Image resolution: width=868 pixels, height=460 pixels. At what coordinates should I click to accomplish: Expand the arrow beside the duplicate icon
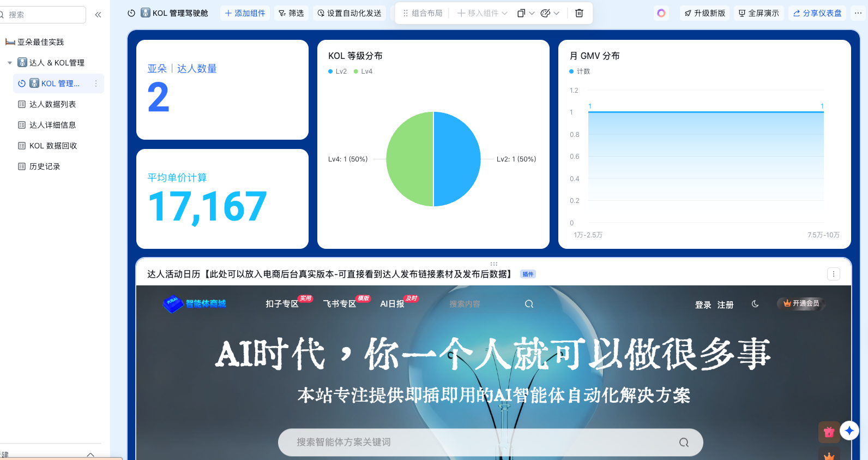[x=532, y=13]
